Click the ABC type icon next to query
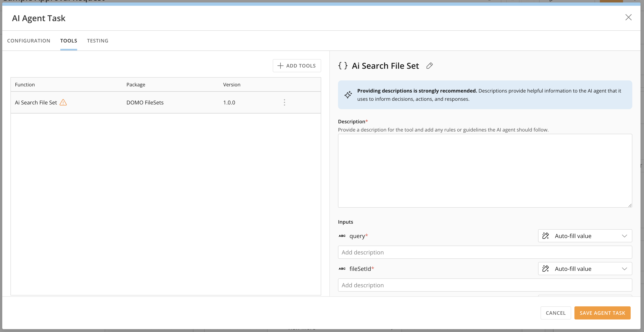The width and height of the screenshot is (644, 332). pos(342,236)
